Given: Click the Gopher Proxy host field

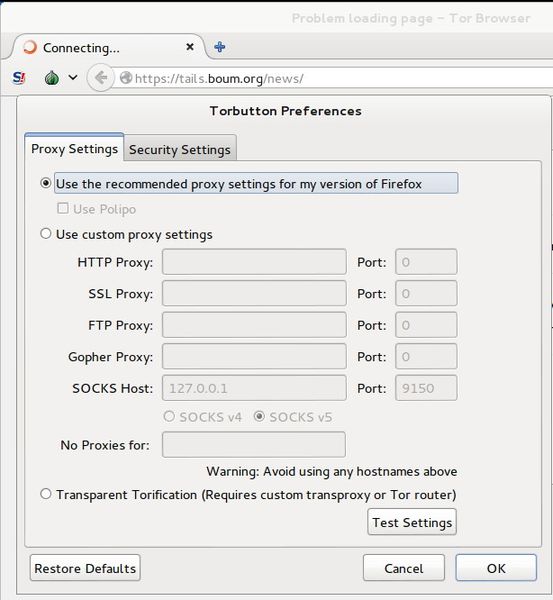Looking at the screenshot, I should pos(254,356).
